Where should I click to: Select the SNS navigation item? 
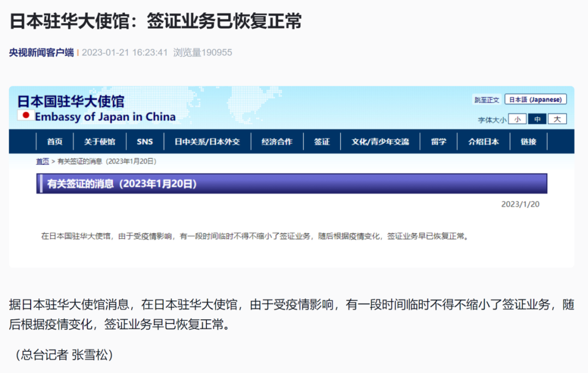coord(145,141)
